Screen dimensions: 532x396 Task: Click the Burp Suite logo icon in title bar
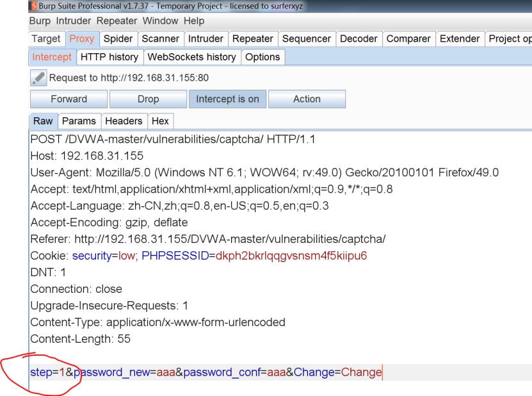(33, 6)
